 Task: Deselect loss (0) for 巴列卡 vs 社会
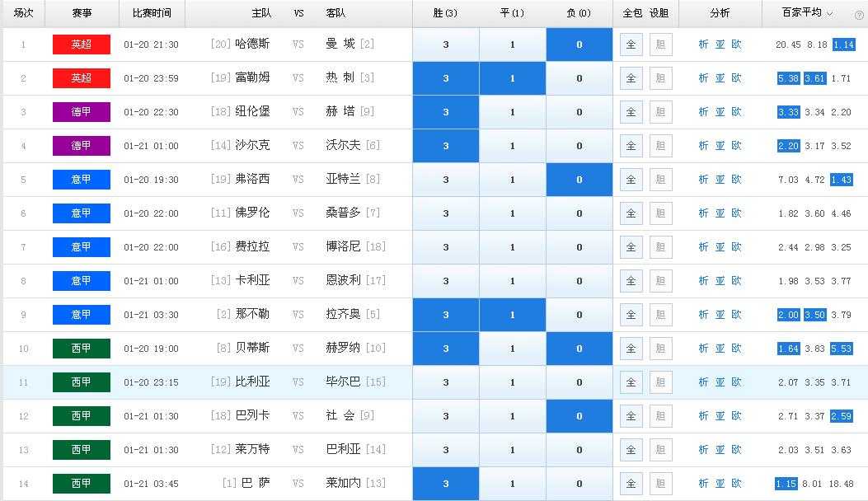(579, 416)
